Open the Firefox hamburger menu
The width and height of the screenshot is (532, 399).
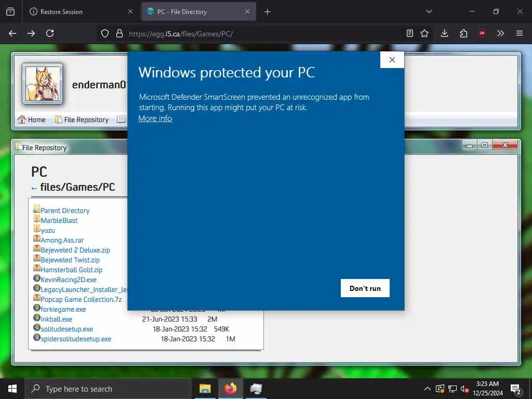point(520,33)
